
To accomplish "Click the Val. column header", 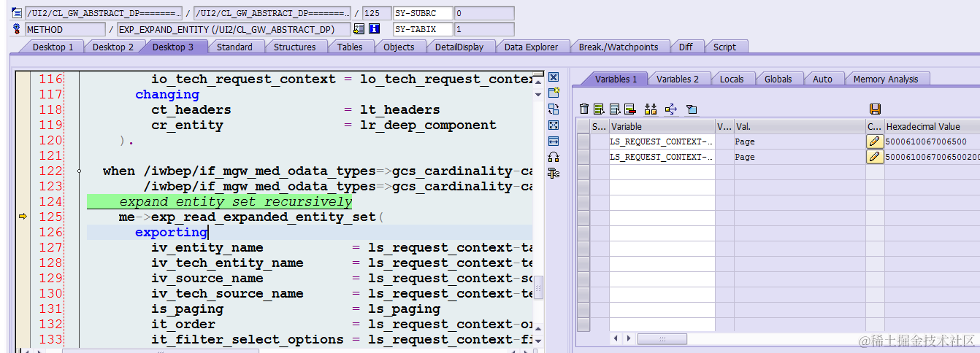I will tap(800, 126).
